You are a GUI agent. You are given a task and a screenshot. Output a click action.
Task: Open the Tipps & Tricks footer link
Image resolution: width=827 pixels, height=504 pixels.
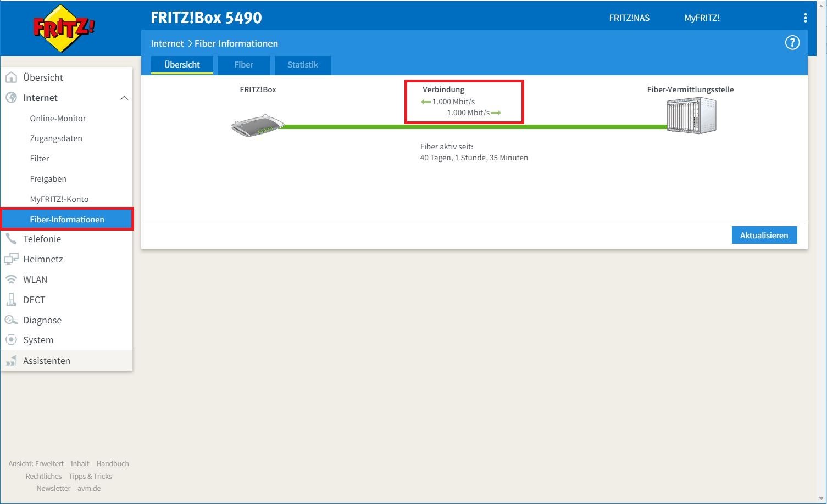(90, 477)
